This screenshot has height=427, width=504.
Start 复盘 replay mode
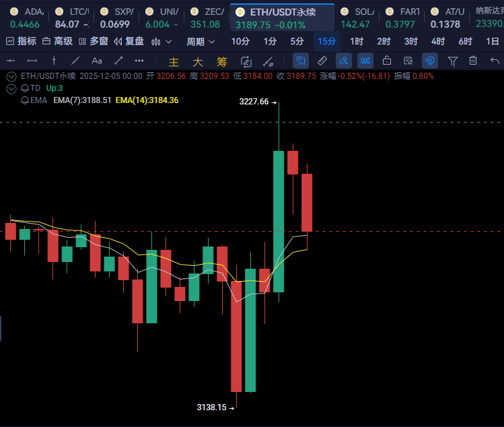129,41
